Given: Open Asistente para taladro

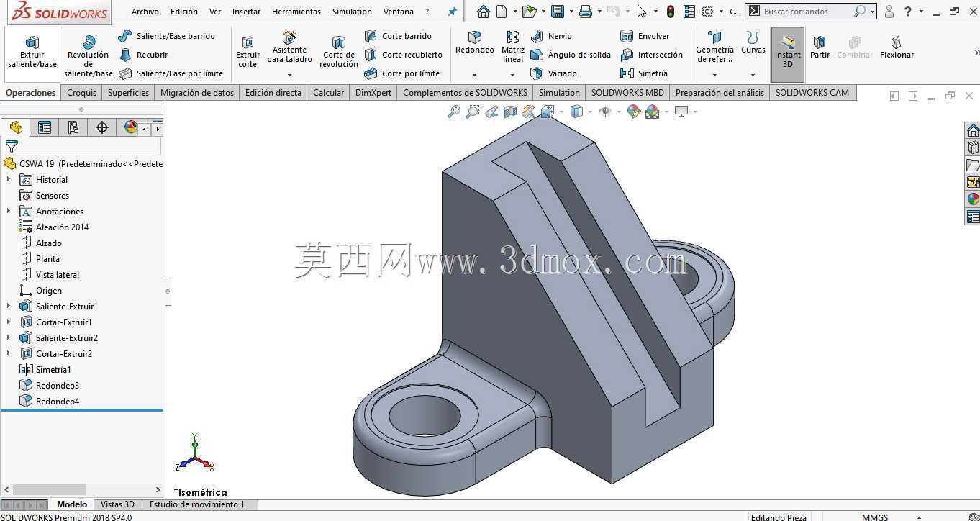Looking at the screenshot, I should point(289,48).
